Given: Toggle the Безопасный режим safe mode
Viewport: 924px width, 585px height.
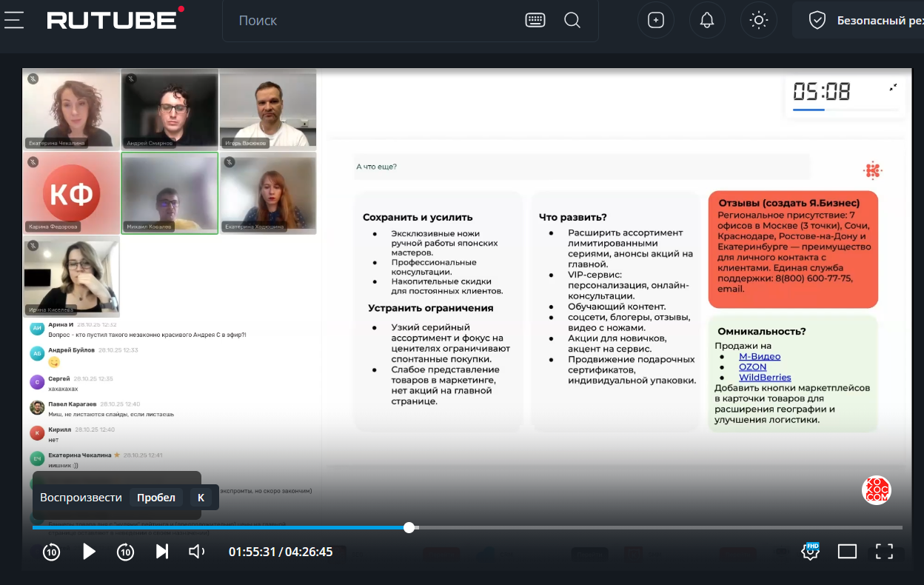Looking at the screenshot, I should [x=859, y=21].
